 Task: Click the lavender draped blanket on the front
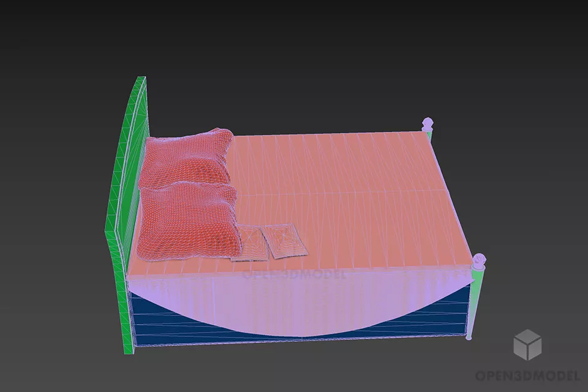click(x=294, y=300)
